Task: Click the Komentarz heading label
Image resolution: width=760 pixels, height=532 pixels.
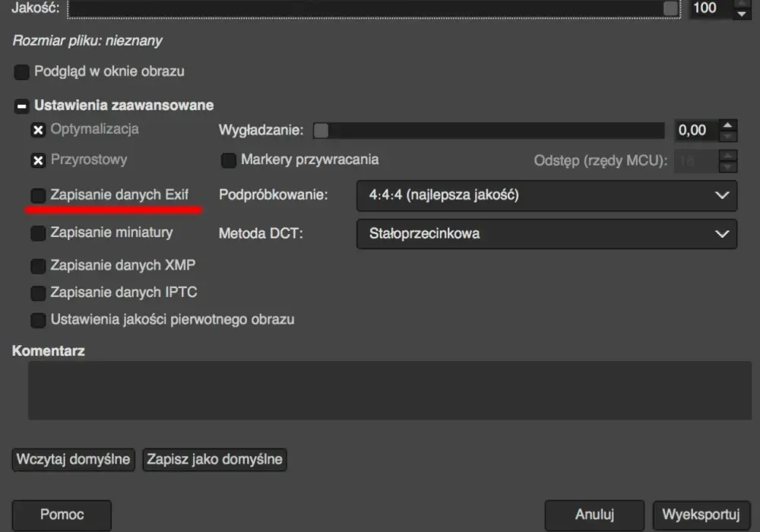Action: pyautogui.click(x=49, y=351)
